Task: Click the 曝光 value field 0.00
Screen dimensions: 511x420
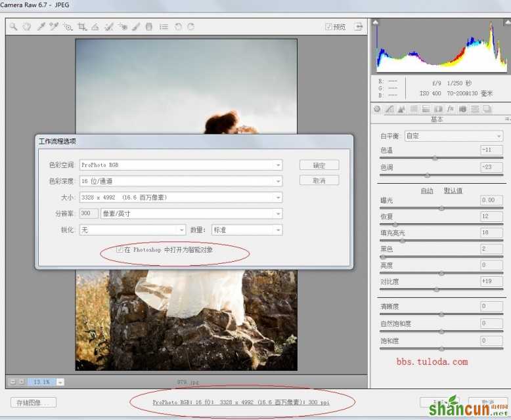Action: click(491, 200)
